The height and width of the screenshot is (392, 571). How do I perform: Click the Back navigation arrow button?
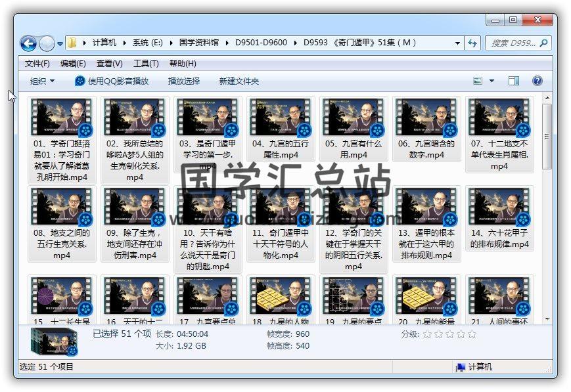pos(28,43)
